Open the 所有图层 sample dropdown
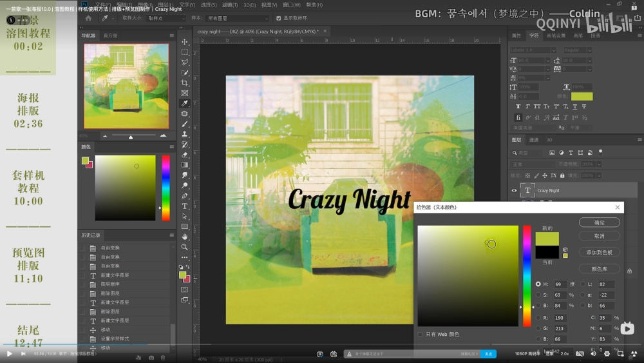Viewport: 644px width, 363px height. pos(238,18)
